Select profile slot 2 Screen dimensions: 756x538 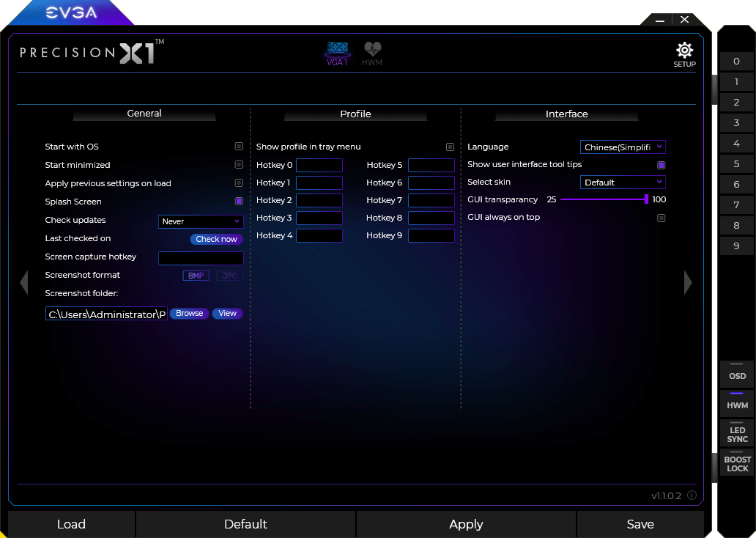[736, 103]
